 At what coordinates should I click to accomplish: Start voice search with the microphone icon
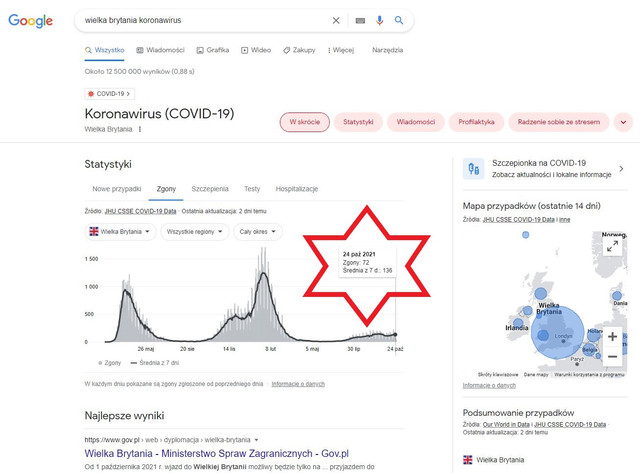point(380,20)
